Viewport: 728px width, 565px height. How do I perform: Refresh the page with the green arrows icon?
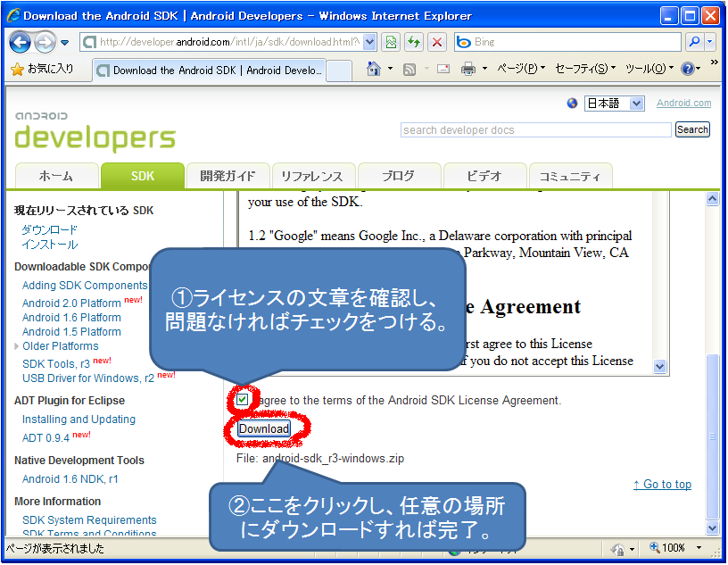(x=413, y=42)
